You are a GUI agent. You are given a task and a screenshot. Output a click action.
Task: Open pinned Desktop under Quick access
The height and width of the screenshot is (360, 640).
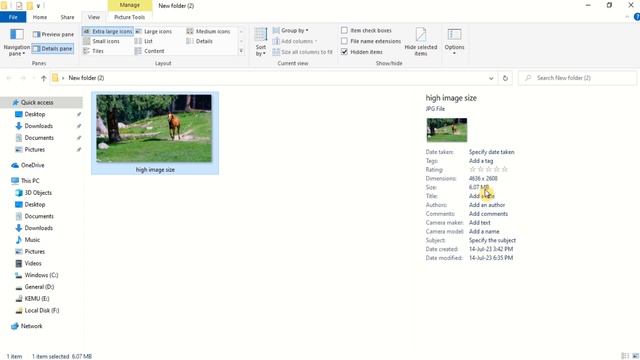pos(35,114)
